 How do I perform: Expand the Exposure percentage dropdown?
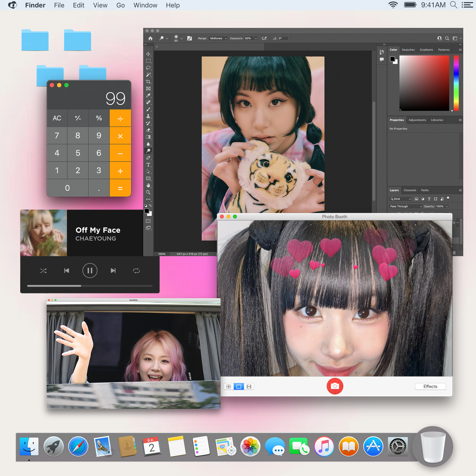(256, 38)
